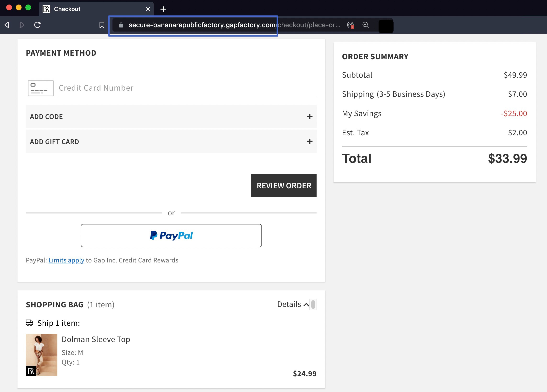The image size is (547, 392).
Task: Open a new browser tab
Action: click(x=163, y=9)
